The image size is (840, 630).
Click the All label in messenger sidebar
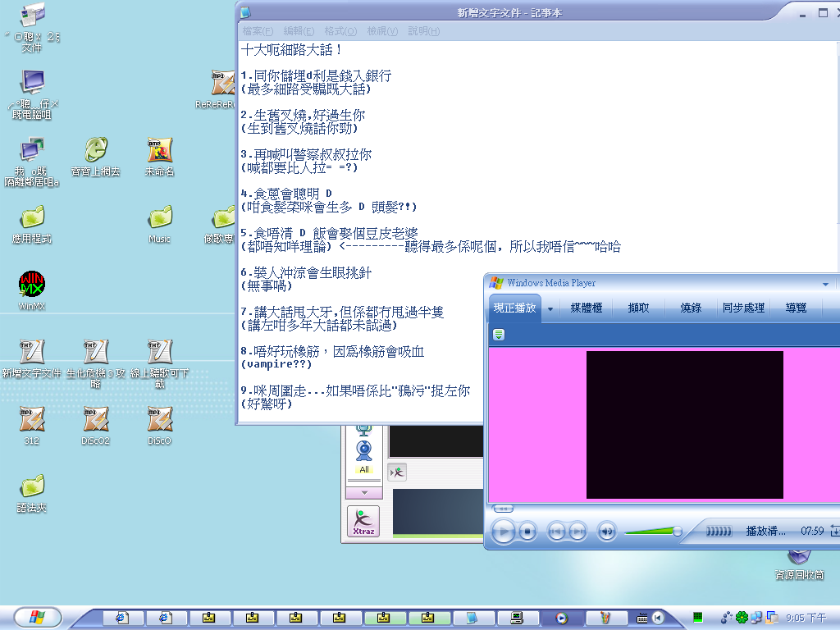364,469
